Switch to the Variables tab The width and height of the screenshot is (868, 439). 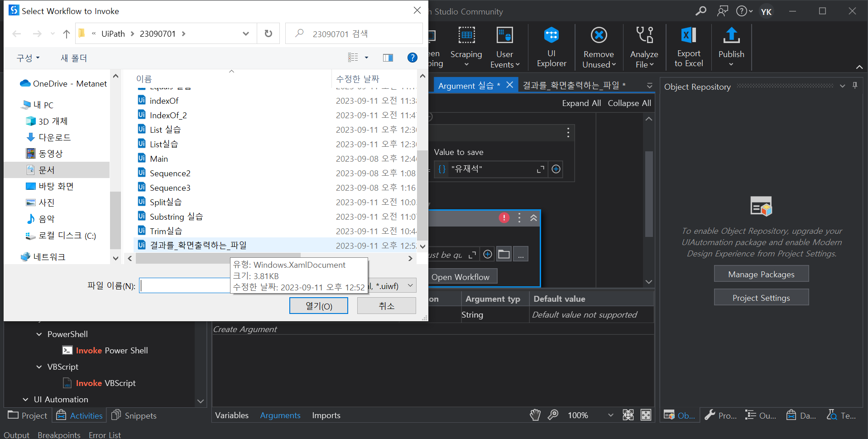231,415
